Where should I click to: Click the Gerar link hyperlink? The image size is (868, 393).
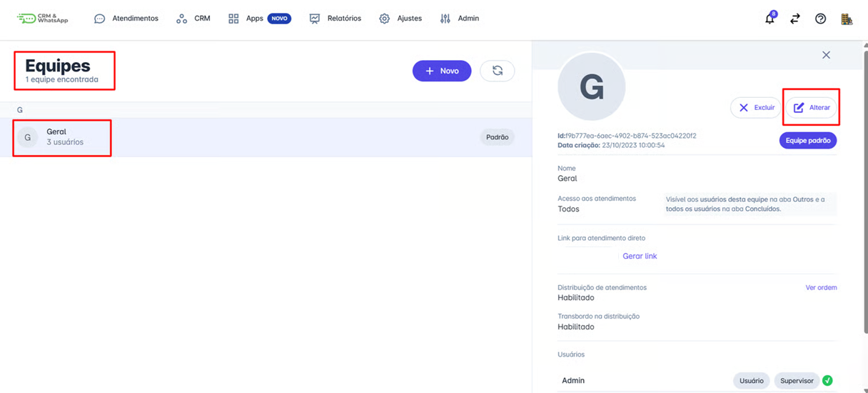pos(640,256)
